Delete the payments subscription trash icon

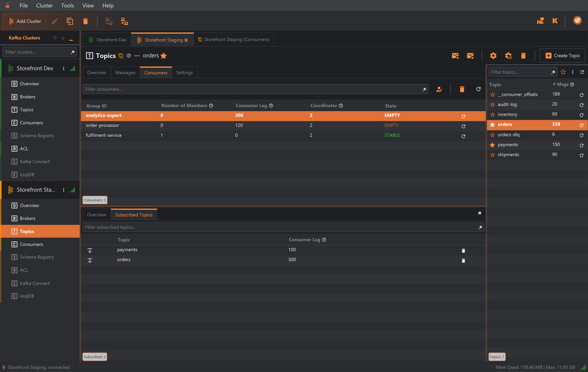(x=463, y=251)
